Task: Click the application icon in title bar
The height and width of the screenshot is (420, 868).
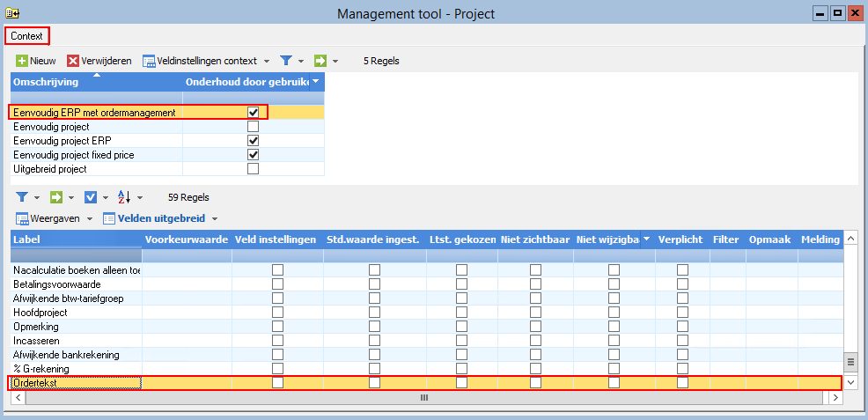Action: pyautogui.click(x=11, y=12)
